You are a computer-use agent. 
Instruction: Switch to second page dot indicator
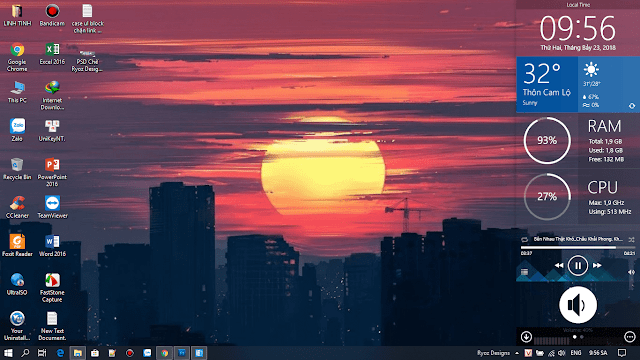[x=582, y=337]
